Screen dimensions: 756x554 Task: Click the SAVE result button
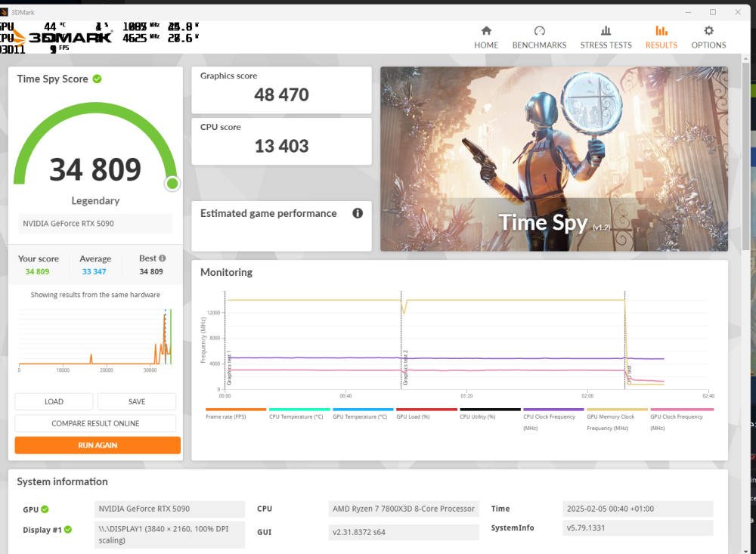click(x=137, y=401)
